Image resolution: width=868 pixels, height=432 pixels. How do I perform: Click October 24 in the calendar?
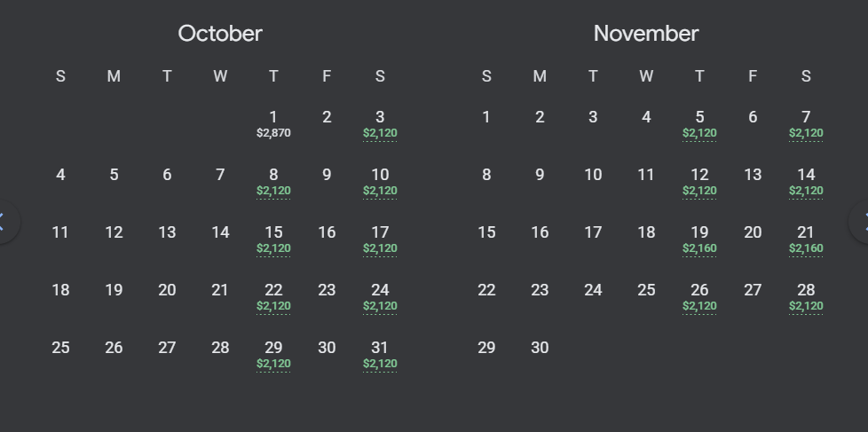pos(380,297)
